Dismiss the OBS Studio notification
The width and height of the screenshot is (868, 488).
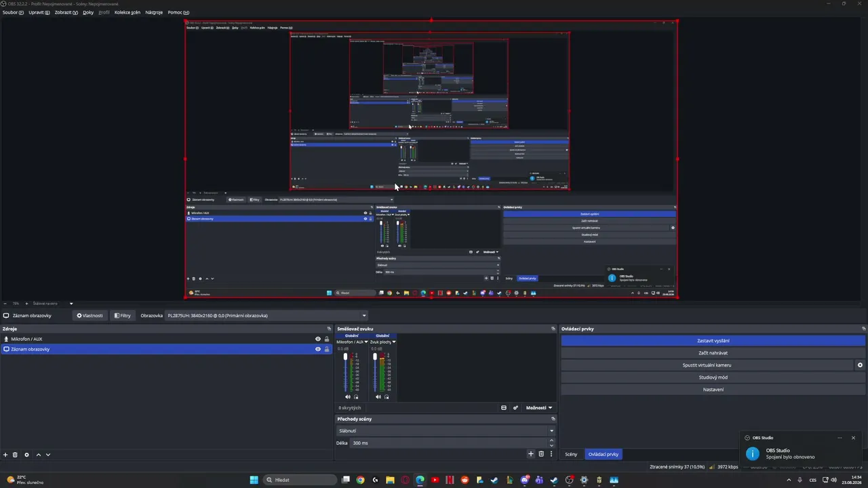853,438
